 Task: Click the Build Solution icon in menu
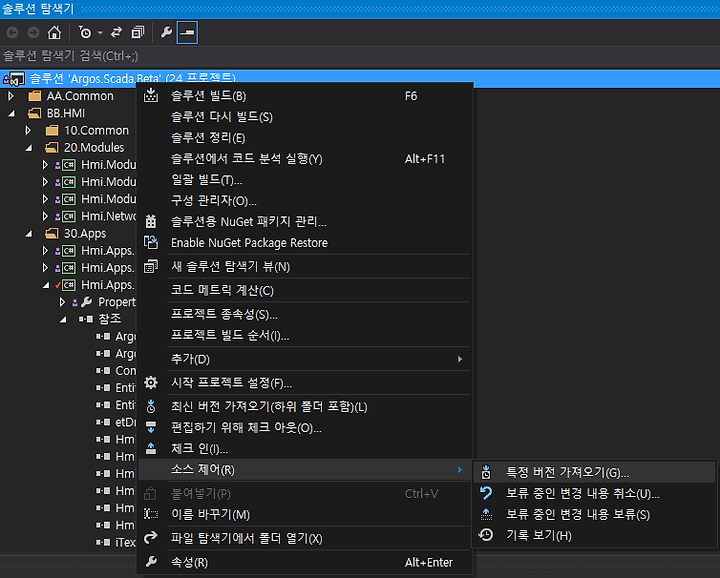[x=151, y=95]
